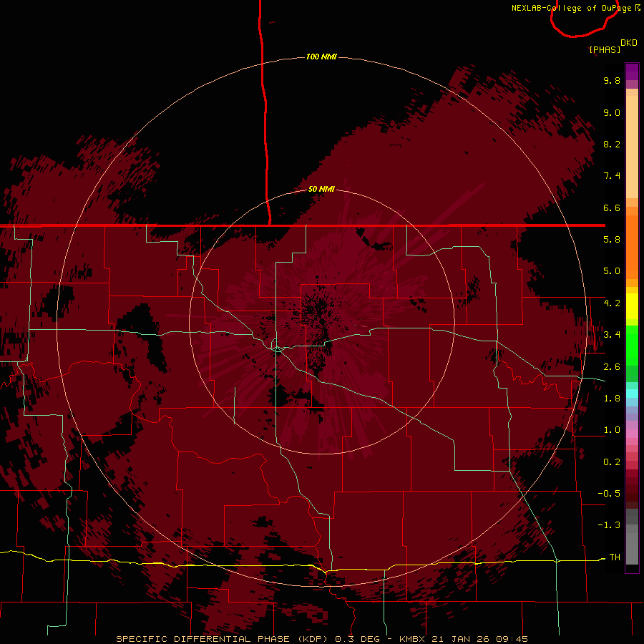Click the 4.2 value on the color scale

pyautogui.click(x=612, y=303)
